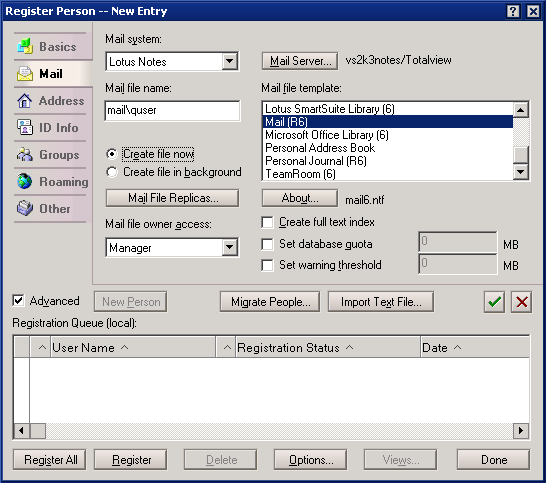Select the Other section icon
This screenshot has width=546, height=483.
click(25, 208)
